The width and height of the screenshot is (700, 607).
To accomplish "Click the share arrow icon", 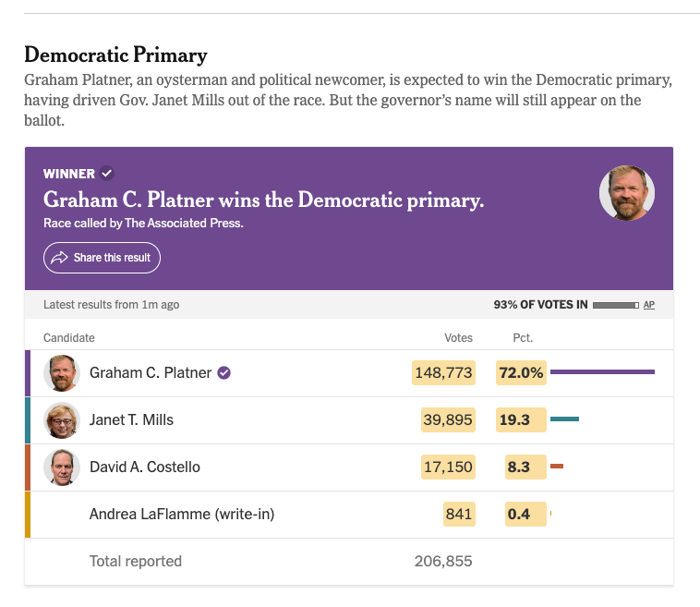I will point(59,258).
